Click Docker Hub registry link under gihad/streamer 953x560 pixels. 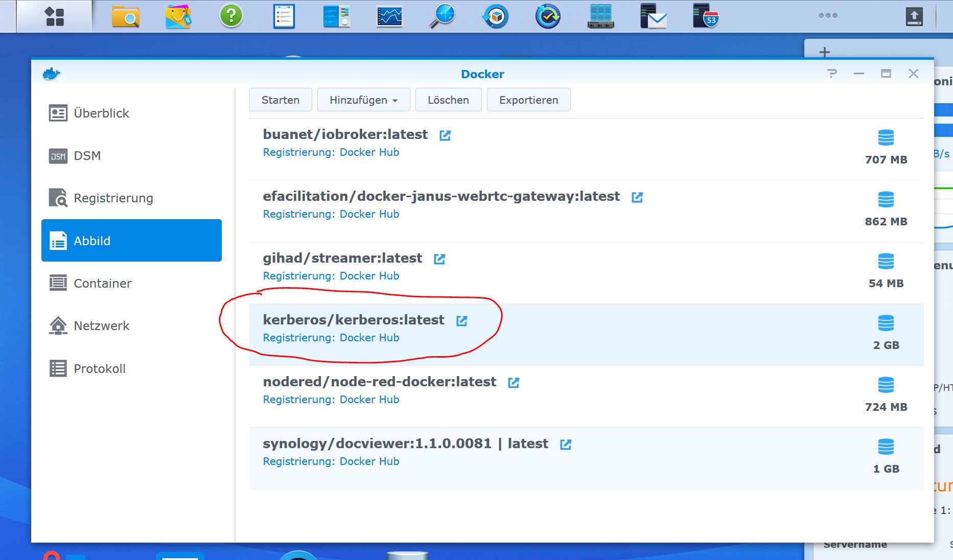[x=369, y=276]
